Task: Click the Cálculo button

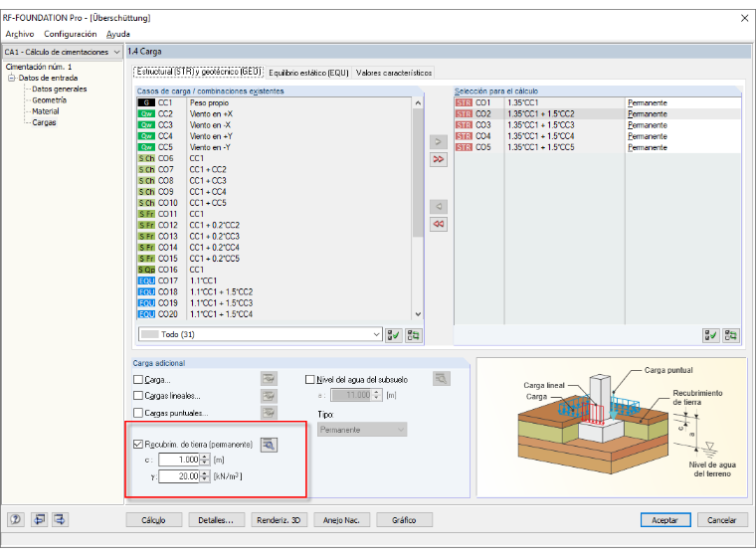Action: (154, 520)
